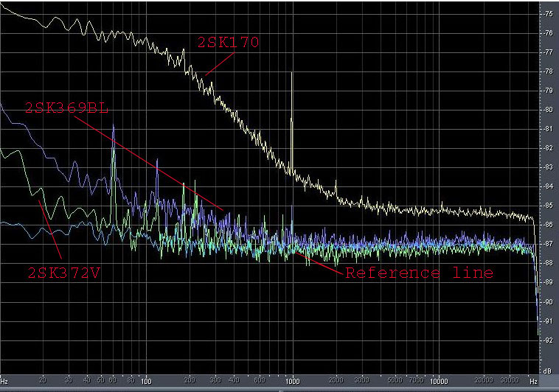Select the -84 dB label

pos(548,186)
